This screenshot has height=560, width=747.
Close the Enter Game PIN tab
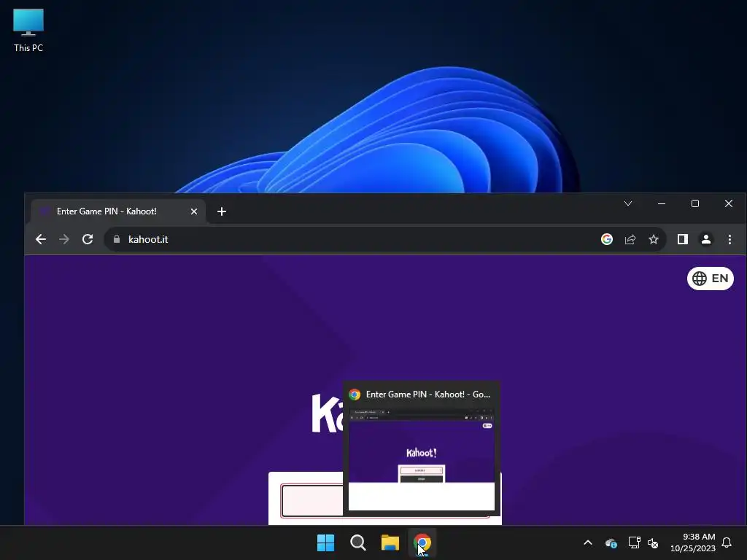click(194, 211)
